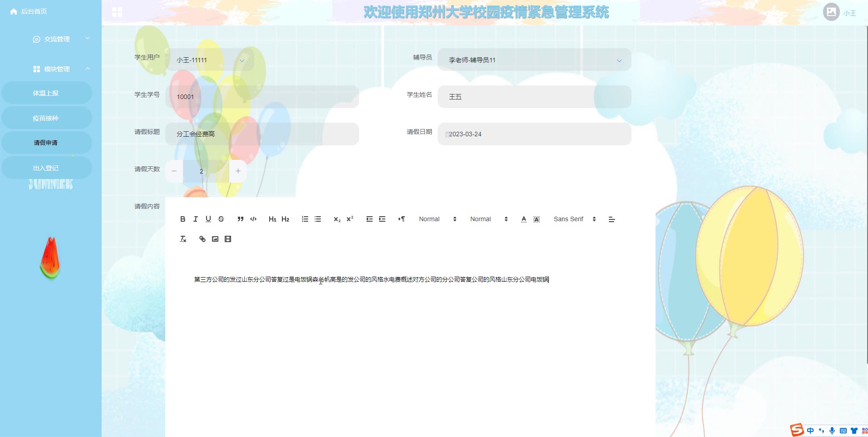Open the text alignment options
The image size is (868, 437).
[x=612, y=219]
